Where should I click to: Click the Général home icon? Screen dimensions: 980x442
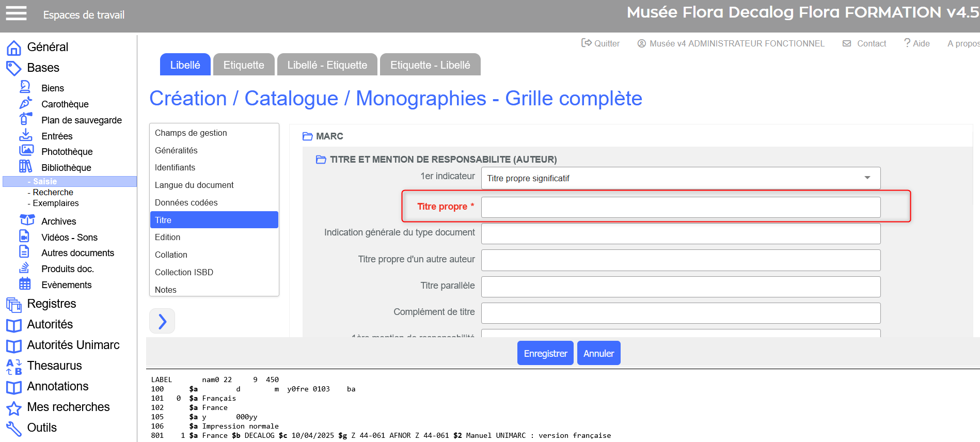click(14, 48)
